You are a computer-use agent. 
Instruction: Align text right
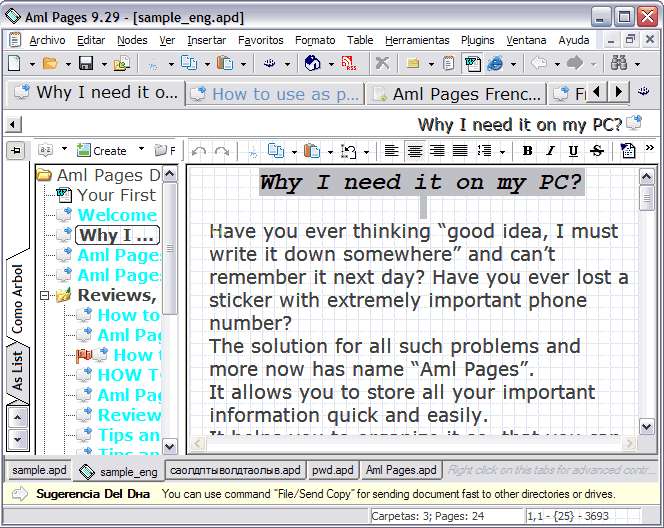pyautogui.click(x=437, y=151)
